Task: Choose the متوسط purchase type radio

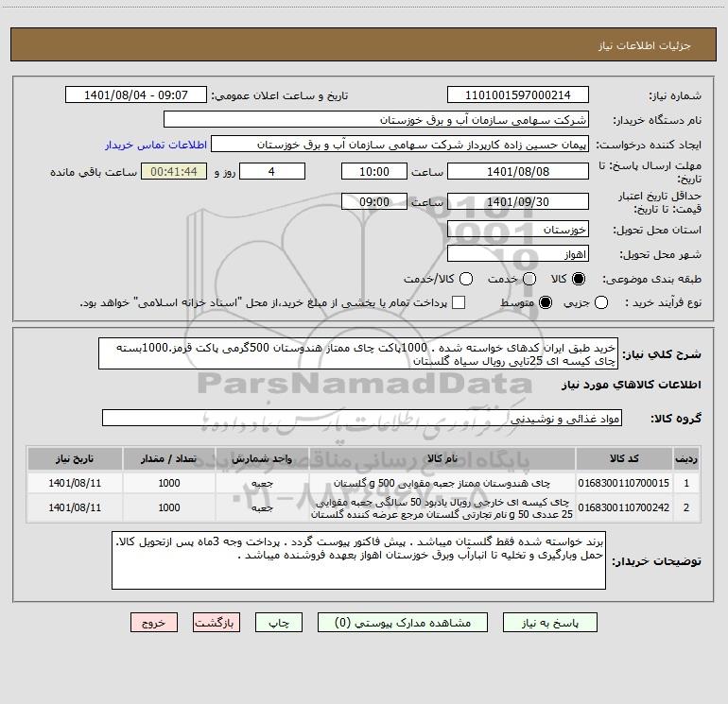Action: tap(546, 302)
